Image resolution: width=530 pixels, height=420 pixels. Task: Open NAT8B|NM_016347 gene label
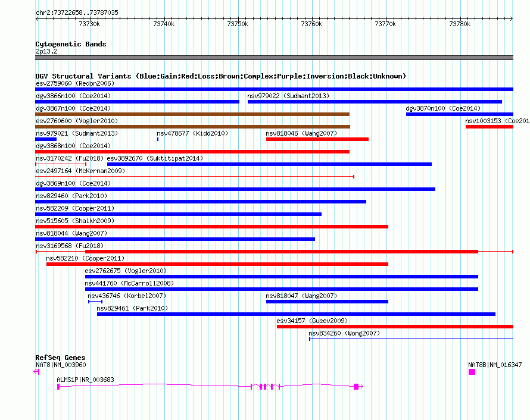[495, 365]
